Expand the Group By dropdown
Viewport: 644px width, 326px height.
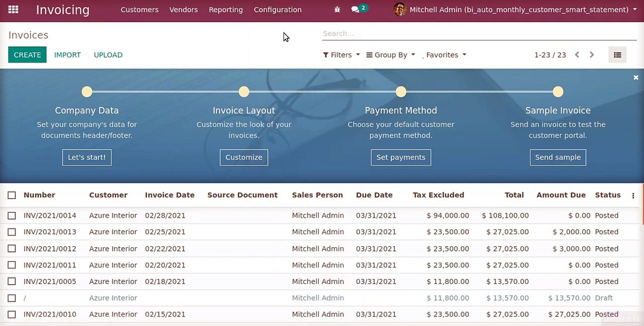(391, 55)
